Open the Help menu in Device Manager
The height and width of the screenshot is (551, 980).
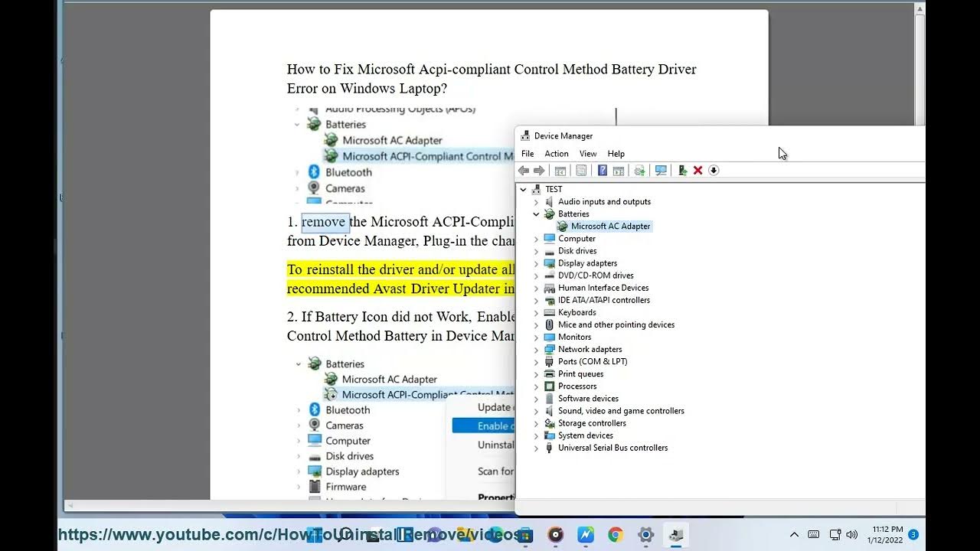[x=616, y=154]
